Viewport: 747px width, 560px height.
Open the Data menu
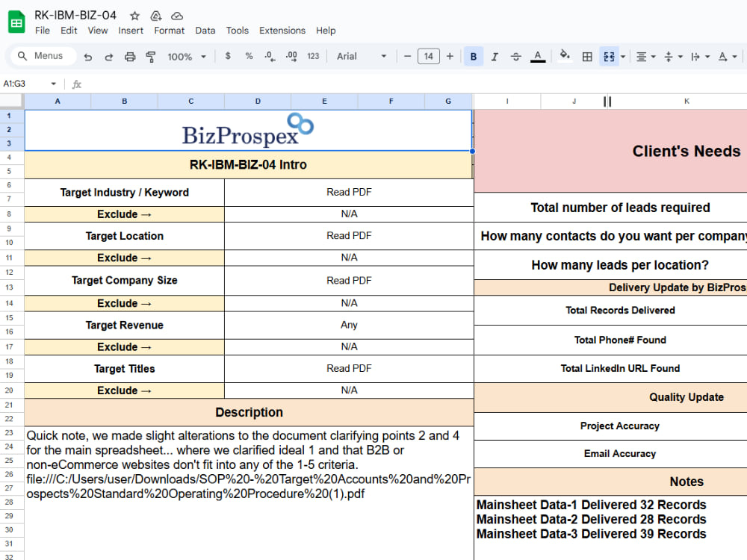click(x=205, y=31)
